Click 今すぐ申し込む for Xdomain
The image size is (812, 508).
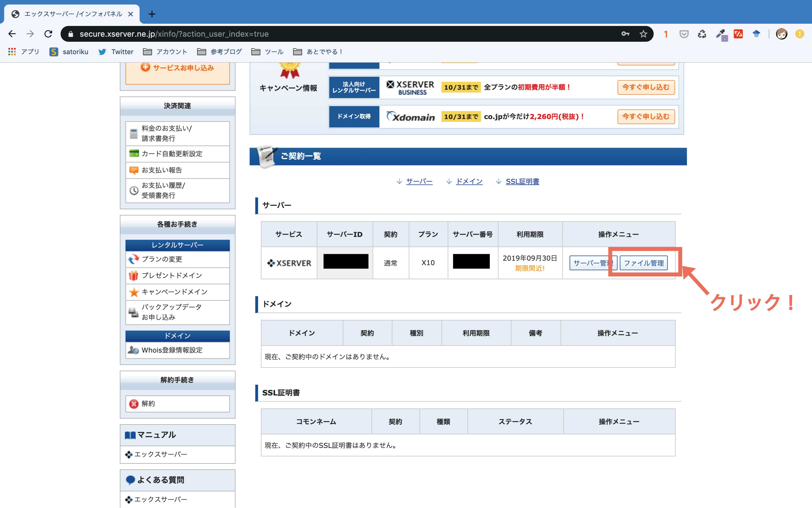tap(646, 116)
